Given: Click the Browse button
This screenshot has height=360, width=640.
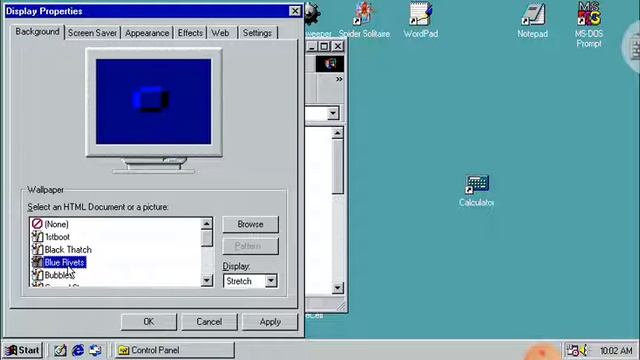Looking at the screenshot, I should (251, 224).
